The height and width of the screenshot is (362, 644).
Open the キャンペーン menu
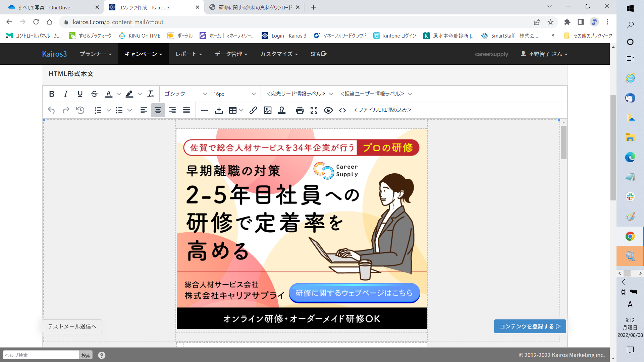tap(143, 54)
